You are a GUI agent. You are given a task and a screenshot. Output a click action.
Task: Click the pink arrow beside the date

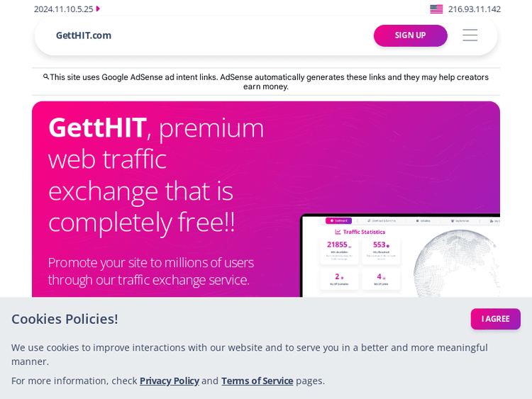tap(98, 9)
